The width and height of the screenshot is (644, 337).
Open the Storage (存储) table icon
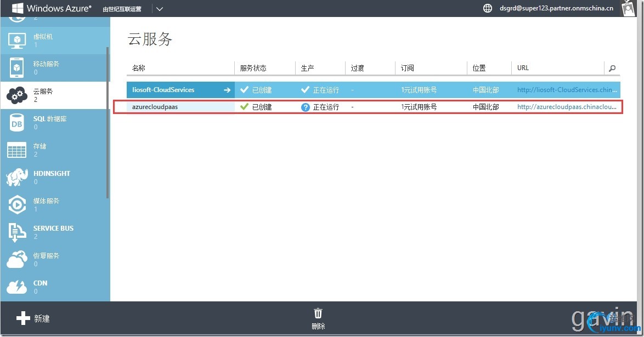pyautogui.click(x=17, y=150)
